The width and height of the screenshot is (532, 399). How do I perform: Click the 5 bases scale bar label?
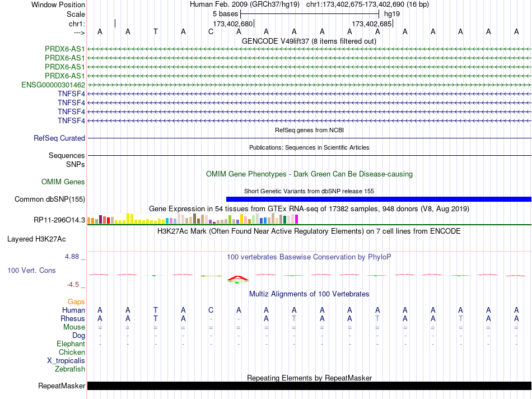[225, 14]
